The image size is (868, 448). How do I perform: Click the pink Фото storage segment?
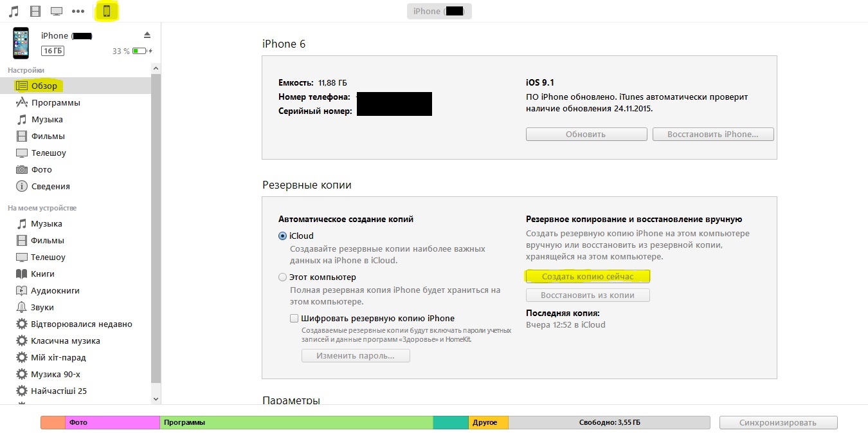point(113,422)
